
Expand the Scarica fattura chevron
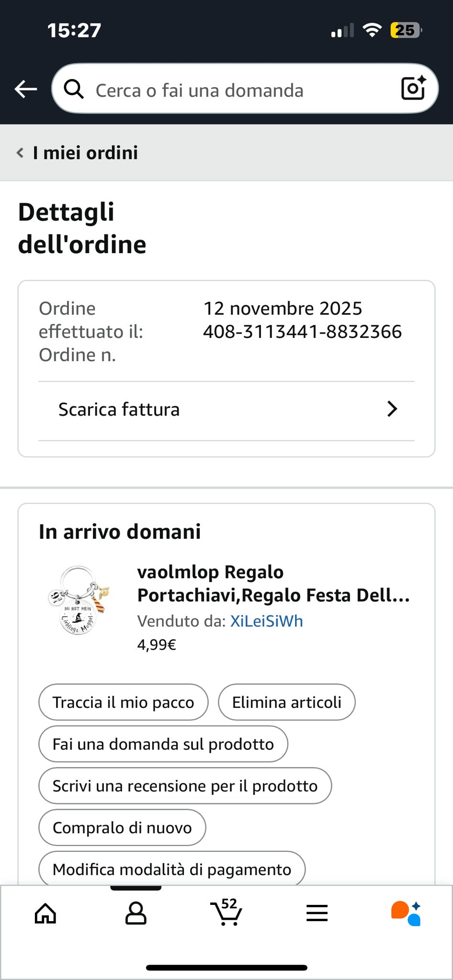tap(392, 409)
